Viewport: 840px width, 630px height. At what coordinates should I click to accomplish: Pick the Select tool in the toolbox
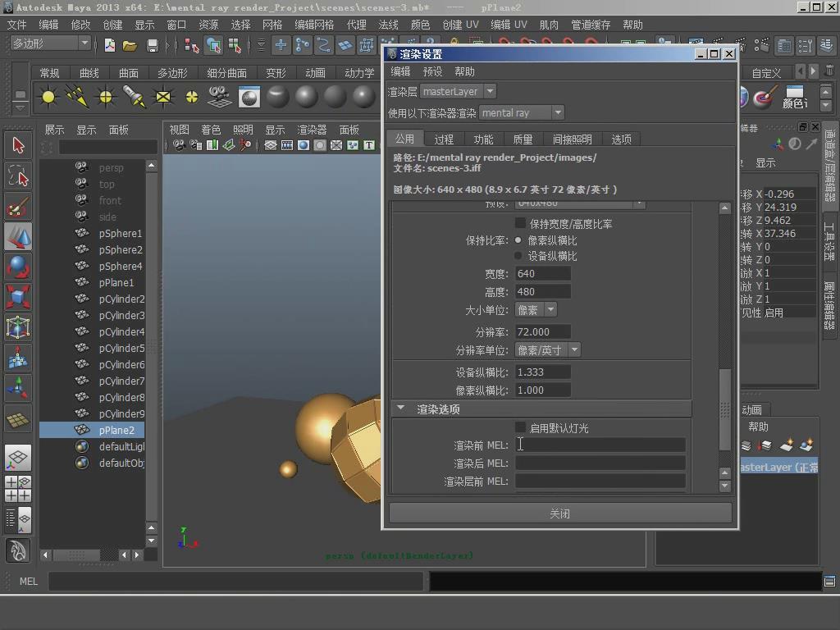[x=18, y=146]
